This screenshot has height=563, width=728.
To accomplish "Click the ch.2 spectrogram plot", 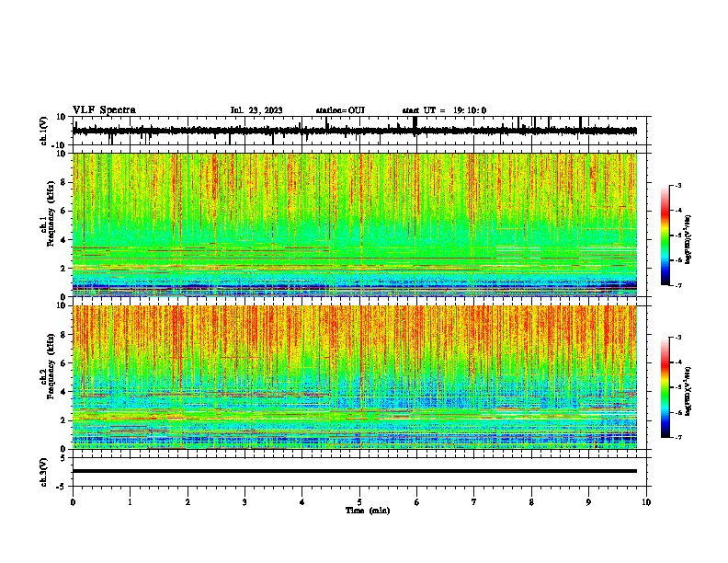I will click(x=355, y=377).
